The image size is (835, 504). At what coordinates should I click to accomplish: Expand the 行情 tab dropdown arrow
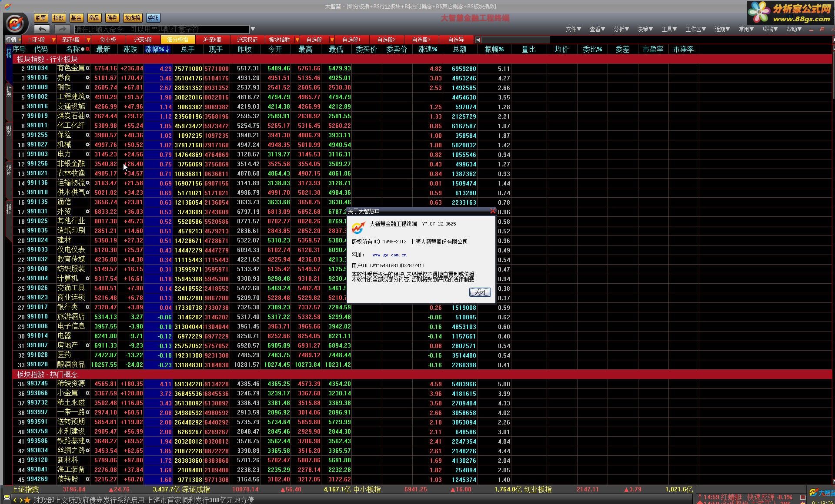click(x=20, y=40)
